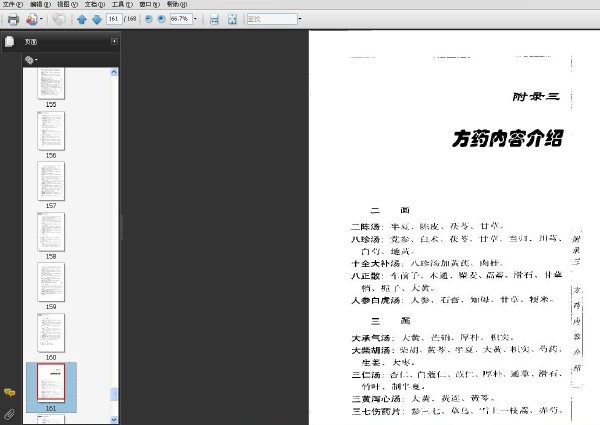This screenshot has width=600, height=425.
Task: Click the thumbnail scrollbar up arrow
Action: pyautogui.click(x=114, y=72)
